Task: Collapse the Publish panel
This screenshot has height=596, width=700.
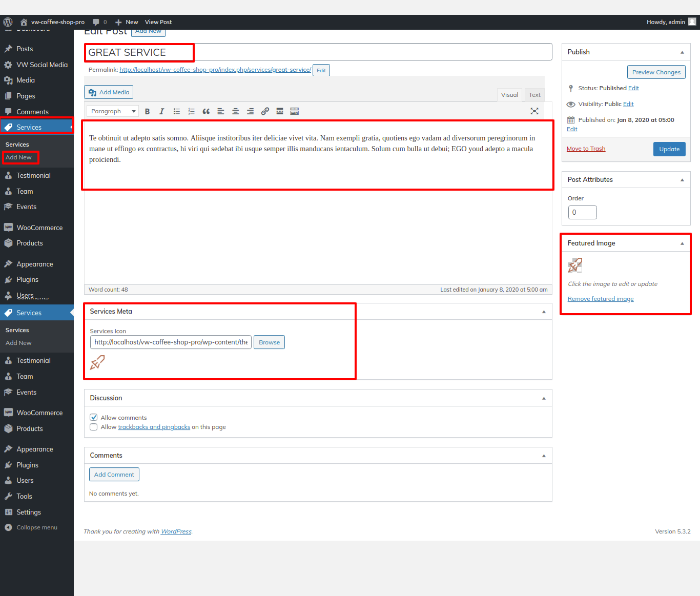Action: tap(682, 52)
